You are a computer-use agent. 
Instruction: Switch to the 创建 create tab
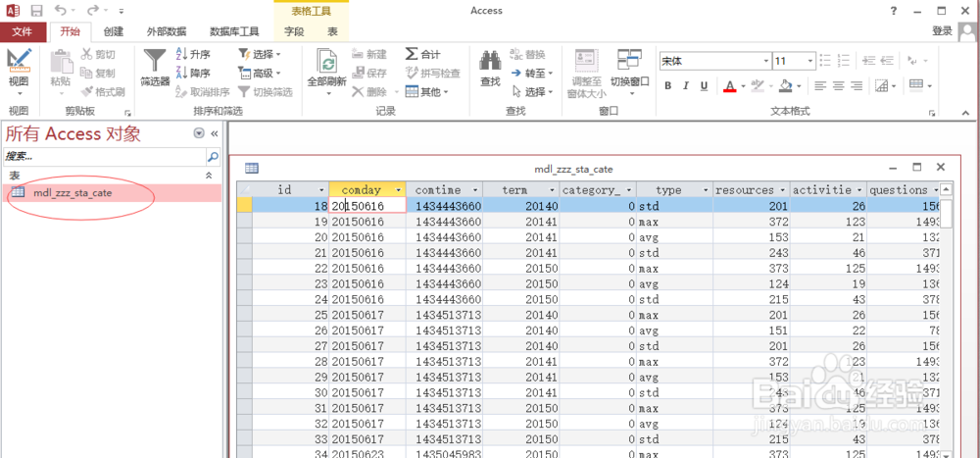point(113,32)
